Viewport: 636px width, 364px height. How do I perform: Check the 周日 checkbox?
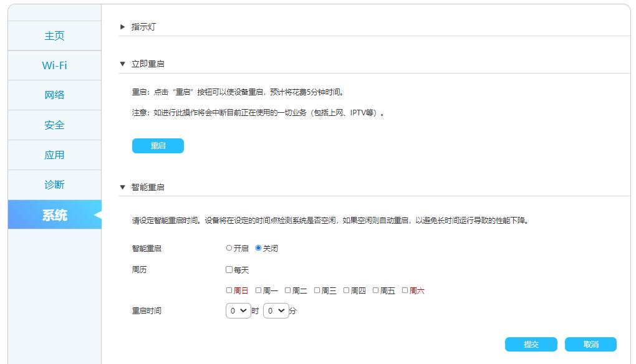229,290
